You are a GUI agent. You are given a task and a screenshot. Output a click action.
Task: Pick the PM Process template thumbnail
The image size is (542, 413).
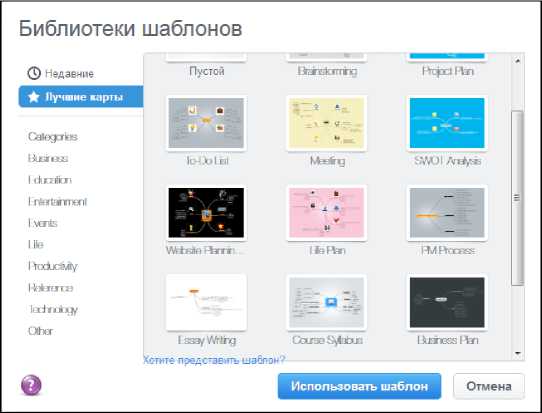(447, 213)
